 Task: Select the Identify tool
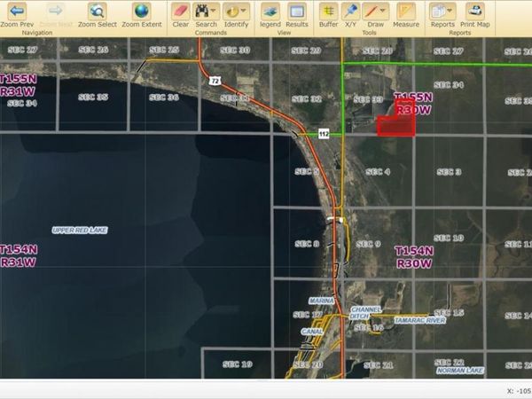click(x=232, y=12)
